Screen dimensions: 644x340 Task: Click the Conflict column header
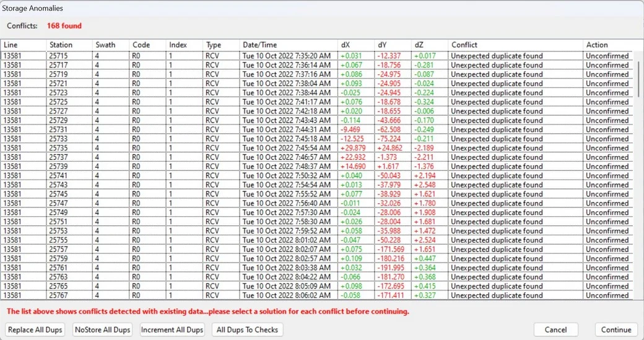pyautogui.click(x=464, y=45)
